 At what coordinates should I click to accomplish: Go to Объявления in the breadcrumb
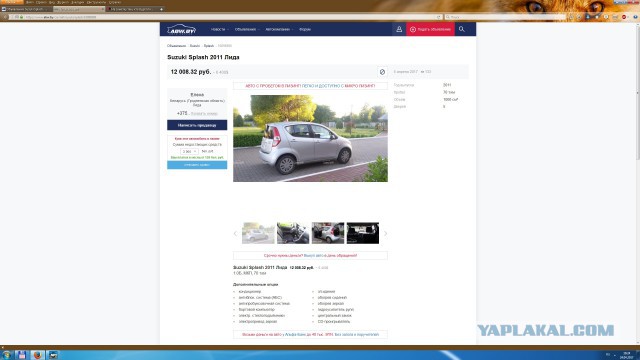tap(176, 46)
